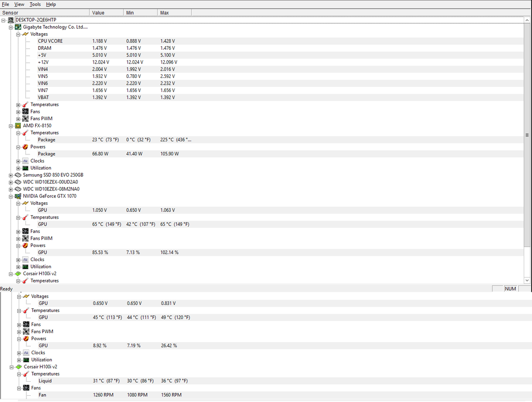Click the NUM indicator in status bar
The width and height of the screenshot is (532, 402).
pyautogui.click(x=510, y=289)
